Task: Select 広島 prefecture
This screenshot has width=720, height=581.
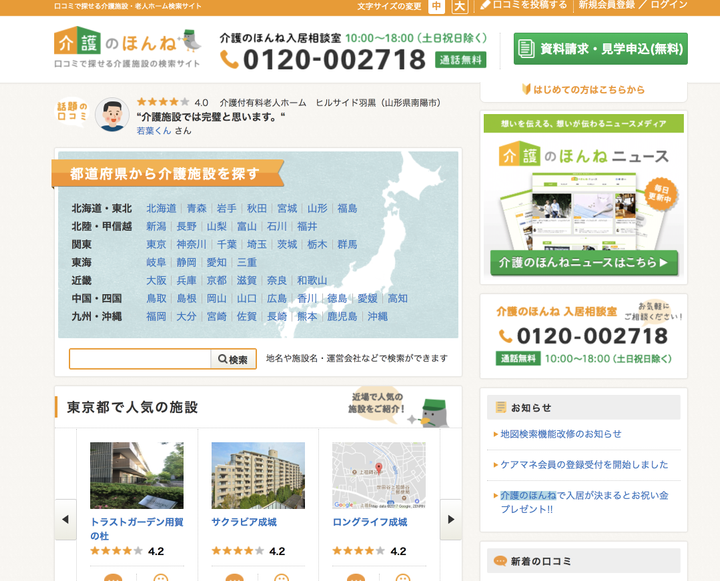Action: (x=277, y=299)
